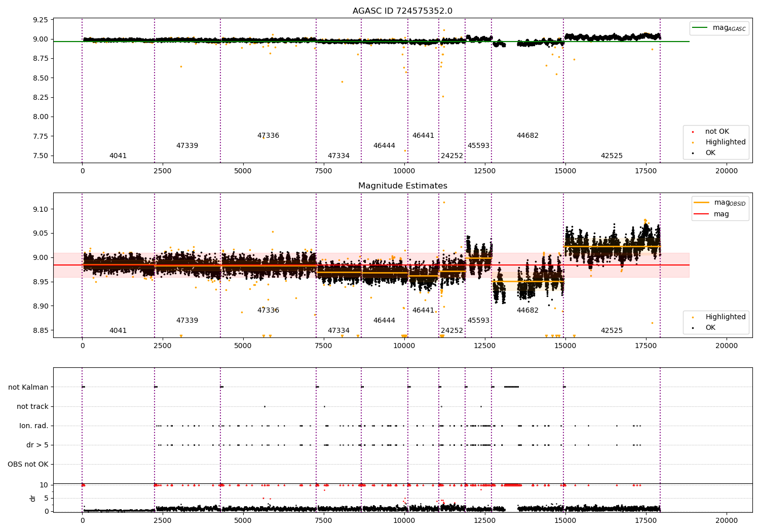Select the "not OK" legend entry

(x=717, y=132)
